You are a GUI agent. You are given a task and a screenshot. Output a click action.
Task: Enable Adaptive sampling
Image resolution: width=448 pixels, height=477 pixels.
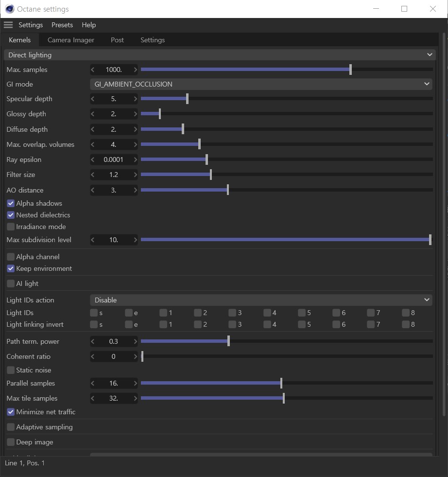coord(11,427)
